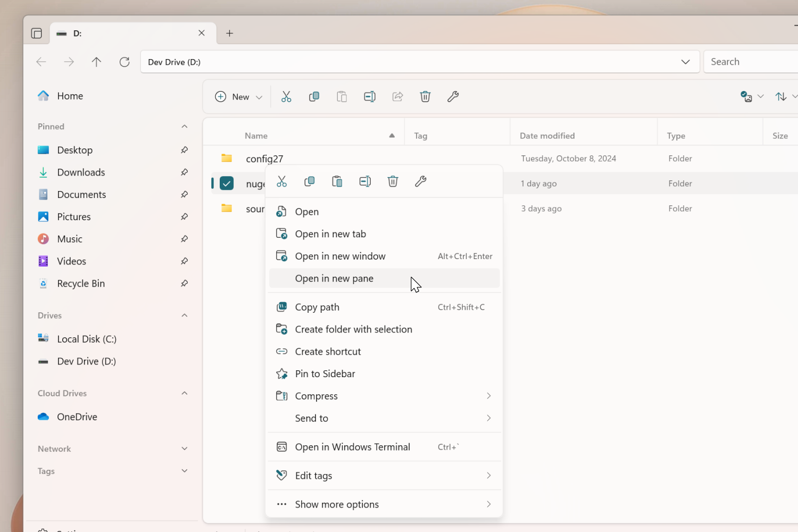This screenshot has width=798, height=532.
Task: Collapse the Cloud Drives section
Action: point(184,393)
